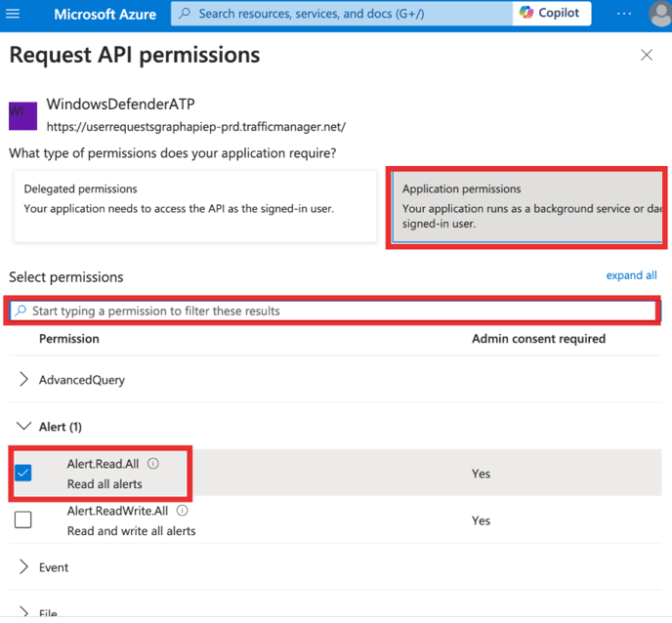Expand the AdvancedQuery permission group
Image resolution: width=672 pixels, height=623 pixels.
(23, 380)
